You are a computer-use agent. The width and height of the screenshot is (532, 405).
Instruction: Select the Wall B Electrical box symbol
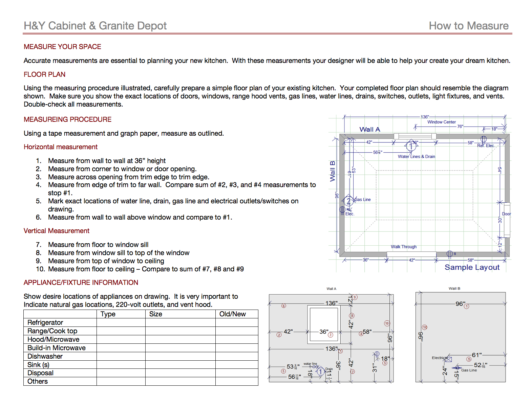point(448,359)
